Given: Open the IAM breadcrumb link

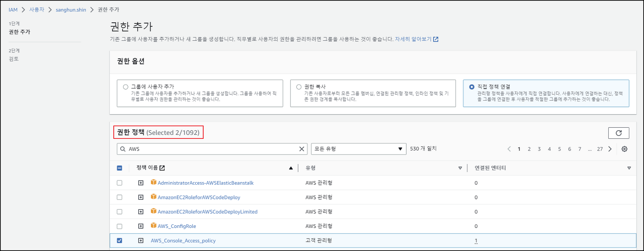Looking at the screenshot, I should 13,10.
